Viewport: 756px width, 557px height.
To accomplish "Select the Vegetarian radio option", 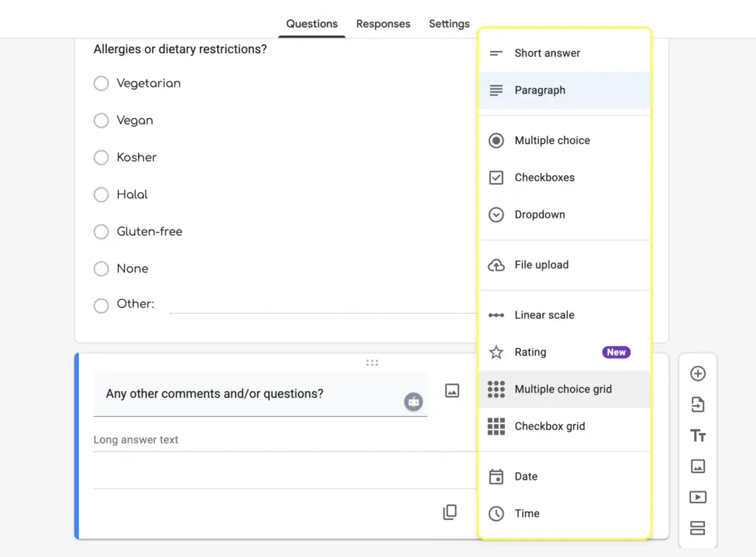I will 101,84.
